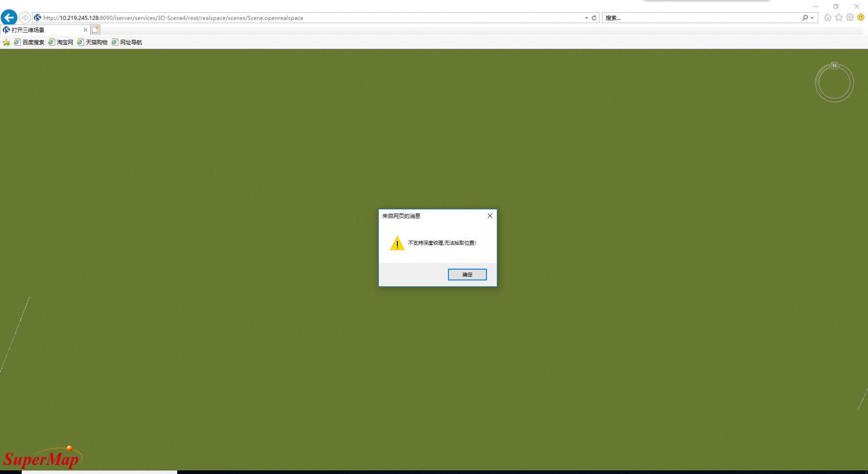The height and width of the screenshot is (474, 868).
Task: Click the 确定 button in the dialog
Action: click(x=467, y=274)
